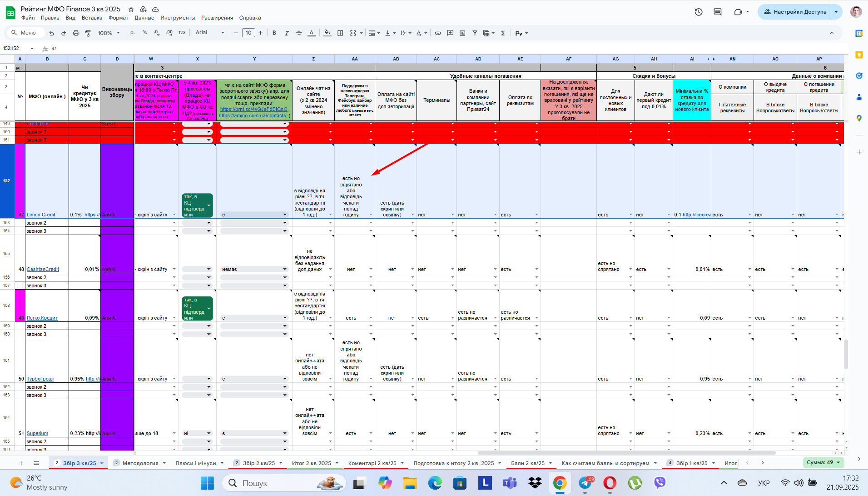
Task: Click the Undo icon in toolbar
Action: [52, 33]
